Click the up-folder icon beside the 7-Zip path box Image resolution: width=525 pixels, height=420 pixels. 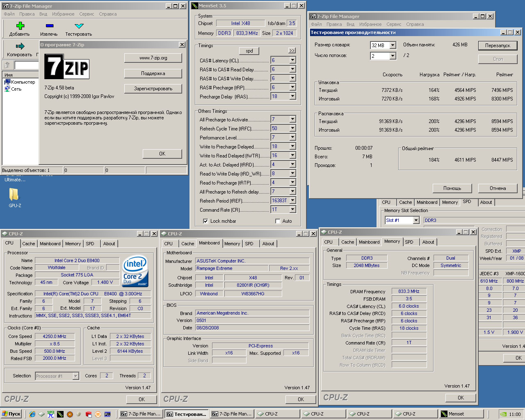tap(7, 65)
